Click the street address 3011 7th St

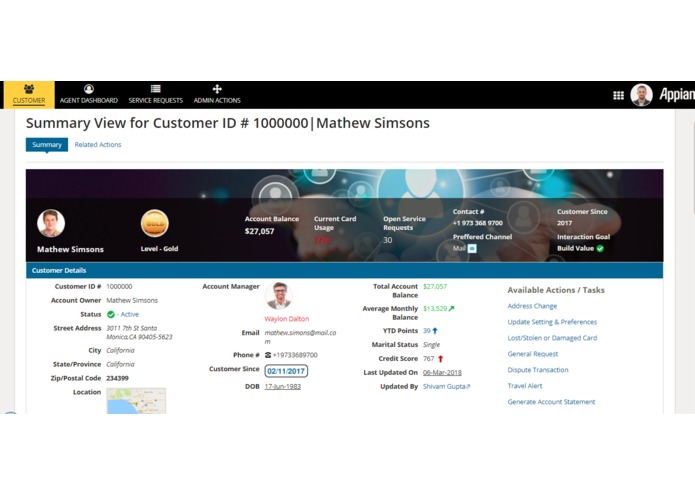point(139,332)
